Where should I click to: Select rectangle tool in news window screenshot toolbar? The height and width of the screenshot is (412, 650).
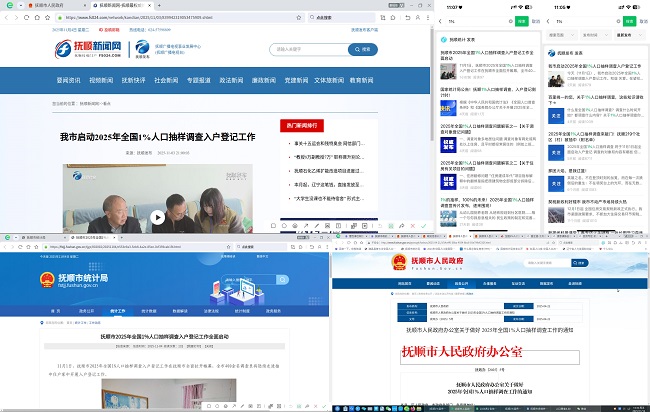(x=273, y=225)
